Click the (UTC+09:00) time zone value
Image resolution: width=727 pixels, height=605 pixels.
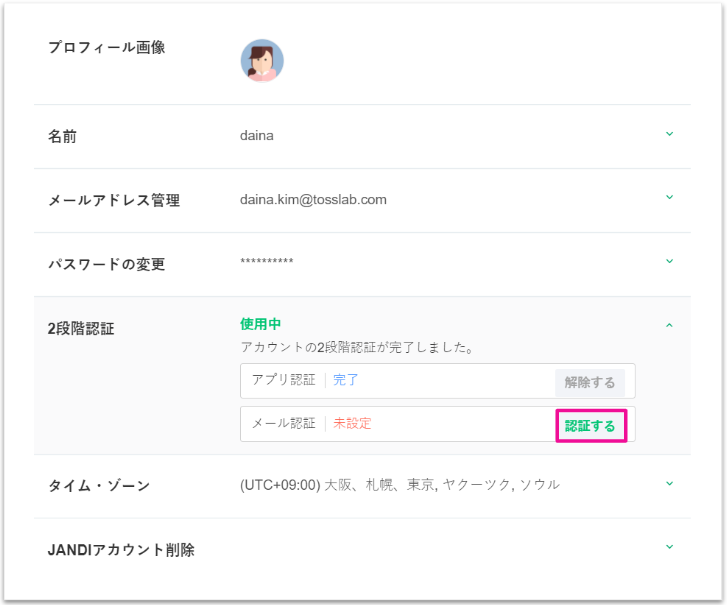(399, 485)
